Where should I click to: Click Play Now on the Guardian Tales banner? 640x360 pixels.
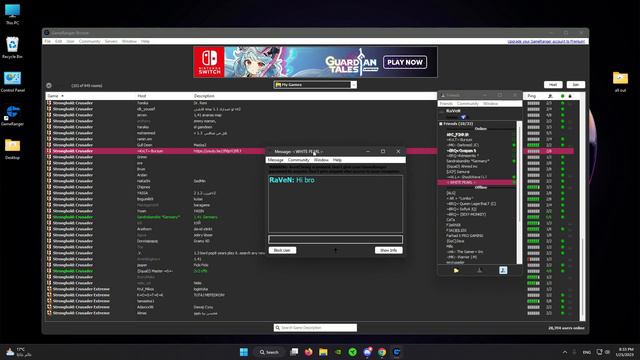tap(405, 62)
